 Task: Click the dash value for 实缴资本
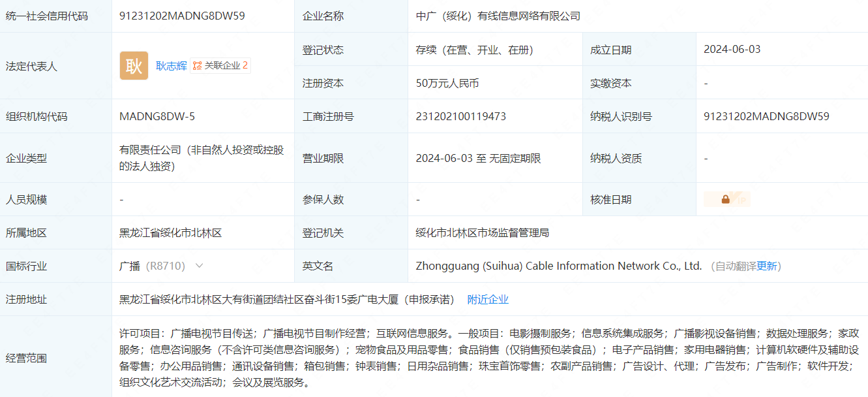[x=706, y=84]
